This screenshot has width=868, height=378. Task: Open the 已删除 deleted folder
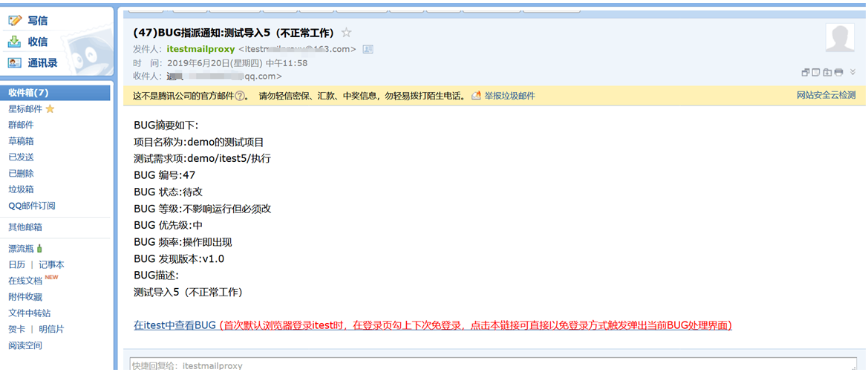pos(21,173)
